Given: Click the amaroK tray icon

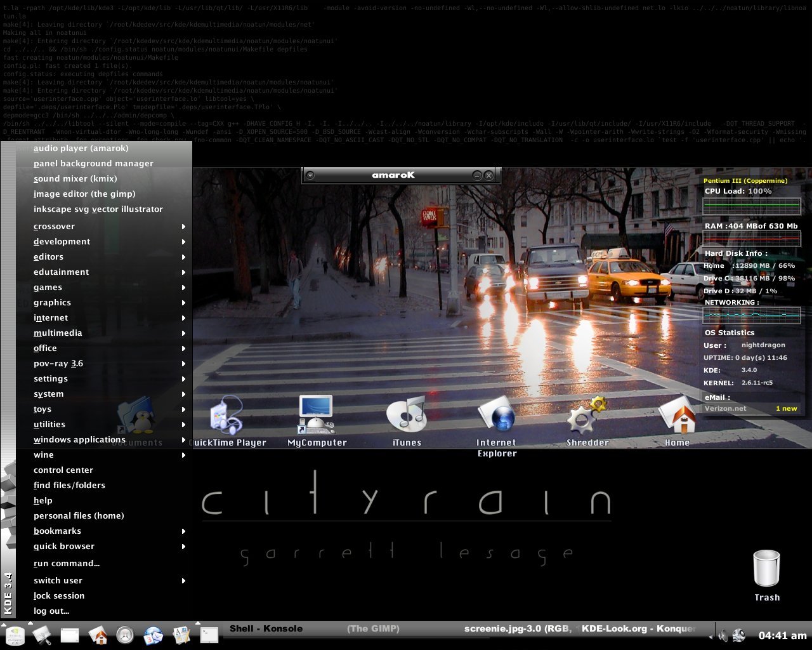Looking at the screenshot, I should click(x=739, y=635).
